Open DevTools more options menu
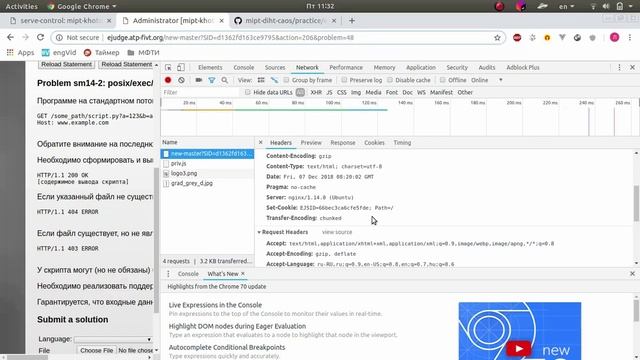640x360 pixels. (619, 67)
